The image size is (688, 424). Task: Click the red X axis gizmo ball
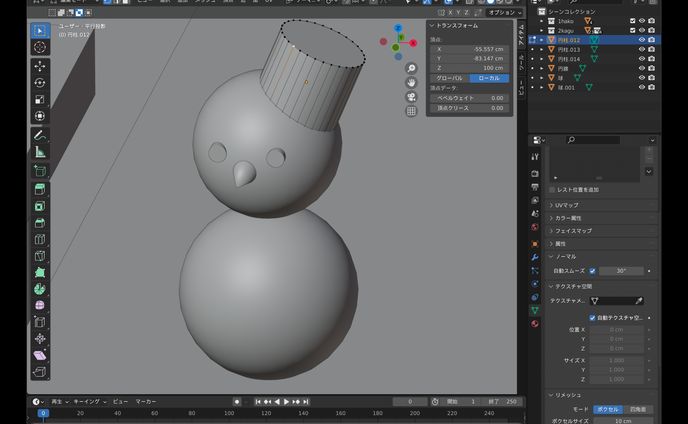coord(413,43)
